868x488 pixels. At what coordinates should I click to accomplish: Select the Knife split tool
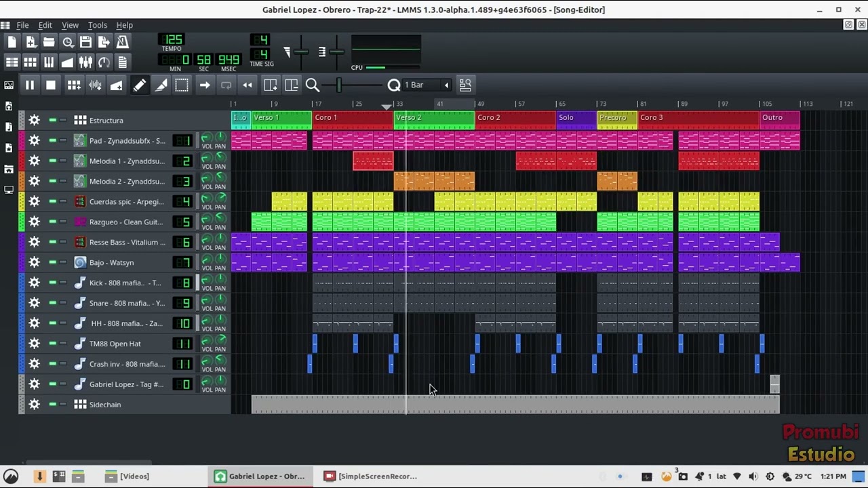pyautogui.click(x=161, y=85)
